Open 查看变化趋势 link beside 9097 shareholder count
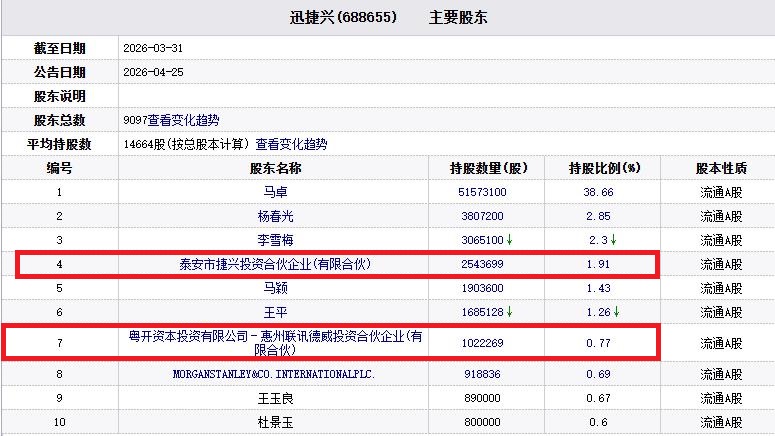Image resolution: width=775 pixels, height=436 pixels. click(x=183, y=120)
